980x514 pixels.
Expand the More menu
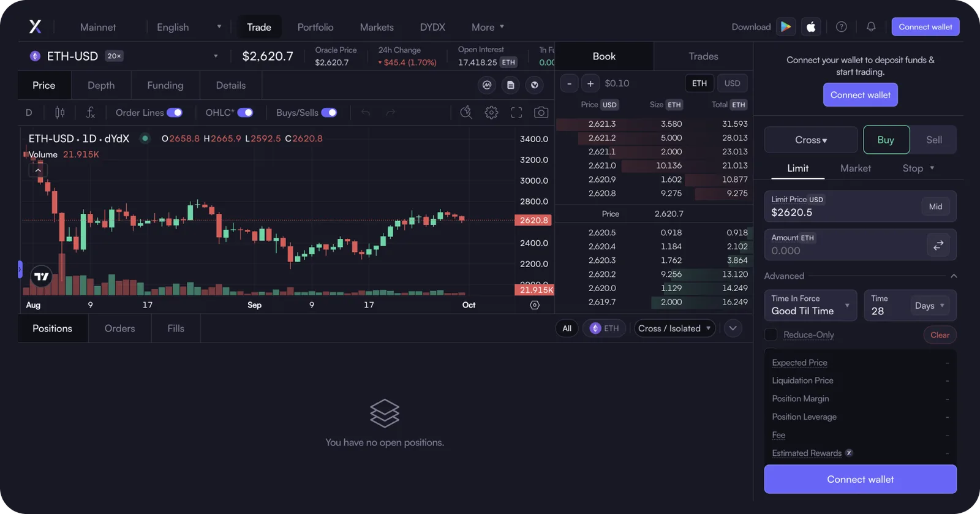pos(488,27)
